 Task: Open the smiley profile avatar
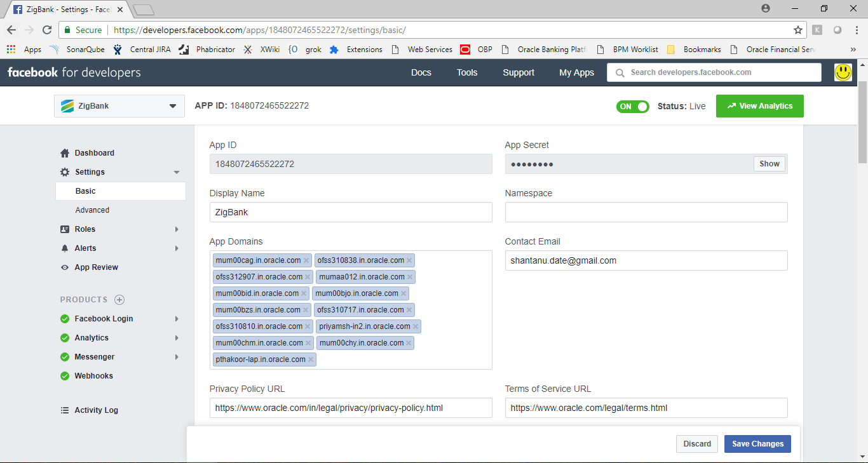(x=843, y=72)
